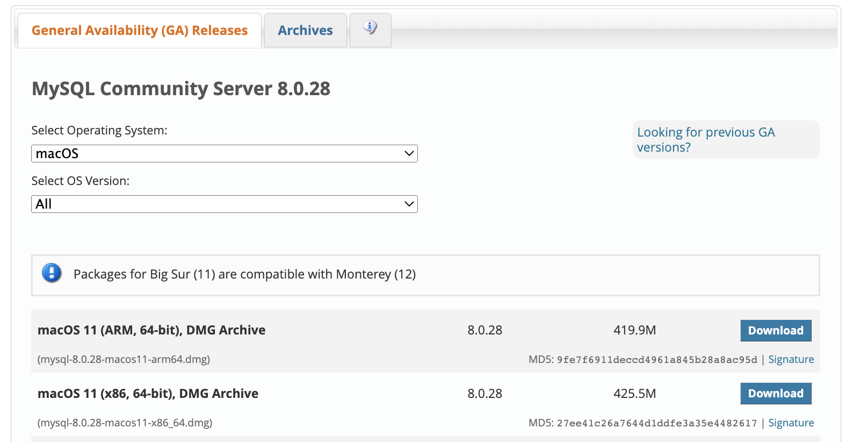Image resolution: width=868 pixels, height=442 pixels.
Task: Click the 'Select Operating System:' label
Action: tap(99, 131)
